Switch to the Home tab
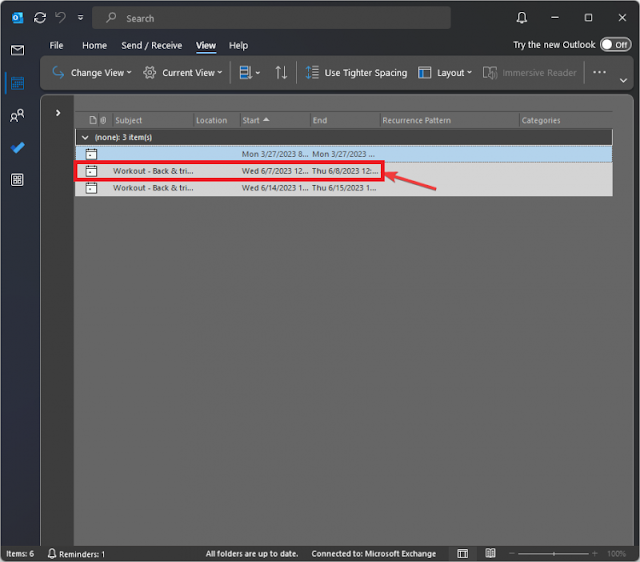 tap(94, 45)
